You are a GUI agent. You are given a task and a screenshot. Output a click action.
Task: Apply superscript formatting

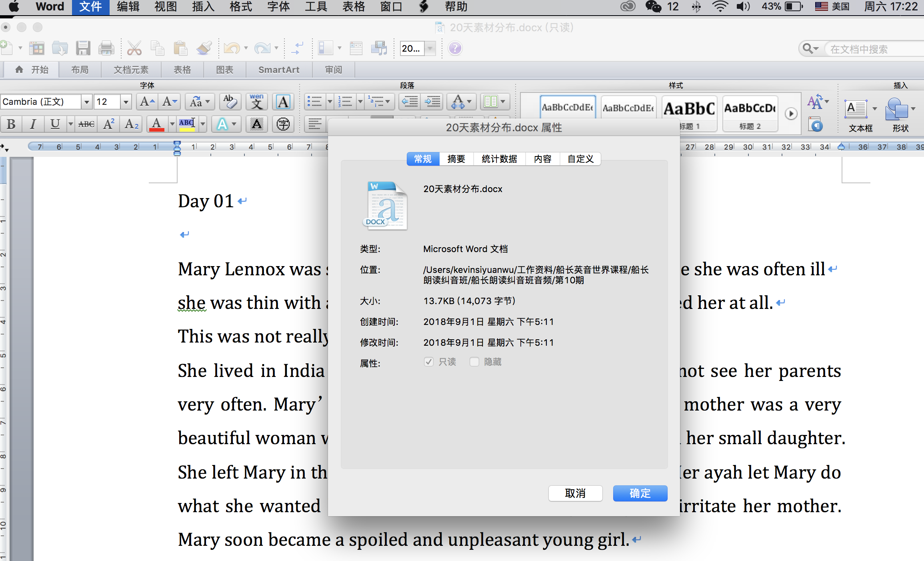pyautogui.click(x=108, y=124)
